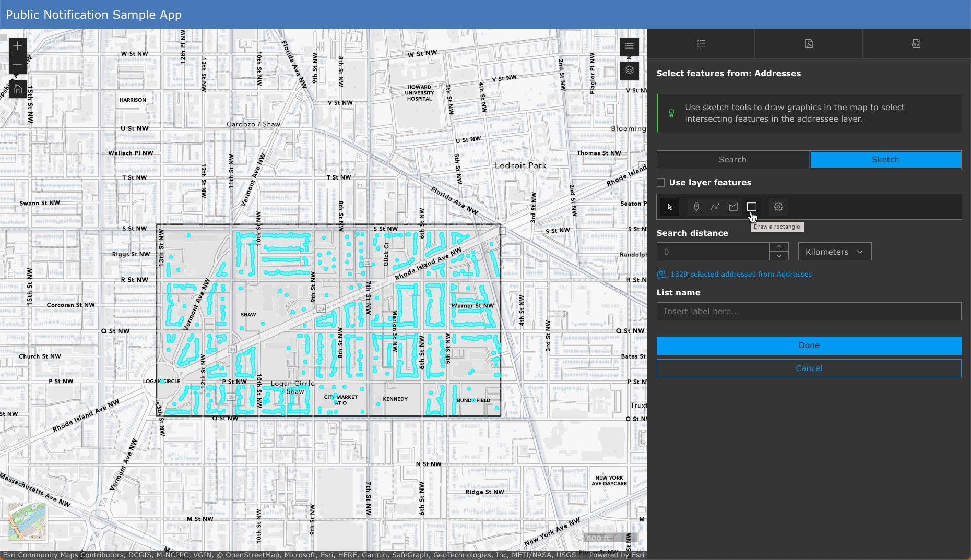Switch to the Search tab

pos(732,160)
